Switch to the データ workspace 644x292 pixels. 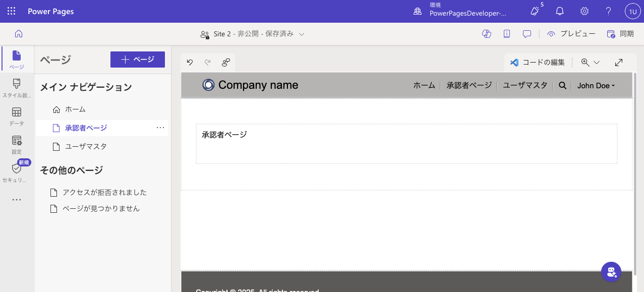pyautogui.click(x=17, y=115)
